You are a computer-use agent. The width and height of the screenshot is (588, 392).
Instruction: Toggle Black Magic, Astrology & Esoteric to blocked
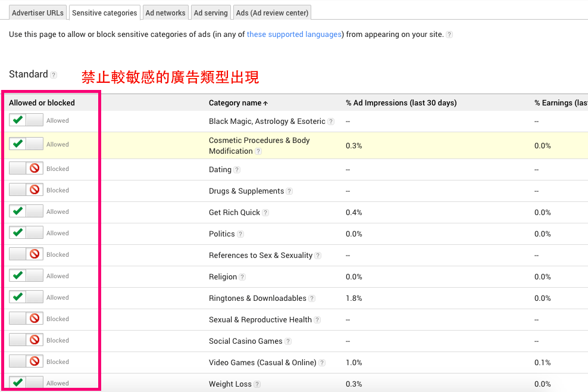tap(26, 120)
